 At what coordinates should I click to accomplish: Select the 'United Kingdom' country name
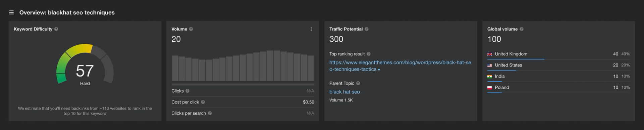pyautogui.click(x=511, y=54)
